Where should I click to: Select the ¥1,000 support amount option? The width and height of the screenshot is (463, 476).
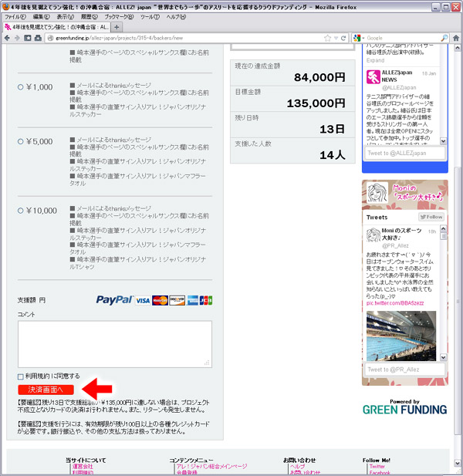pos(21,87)
